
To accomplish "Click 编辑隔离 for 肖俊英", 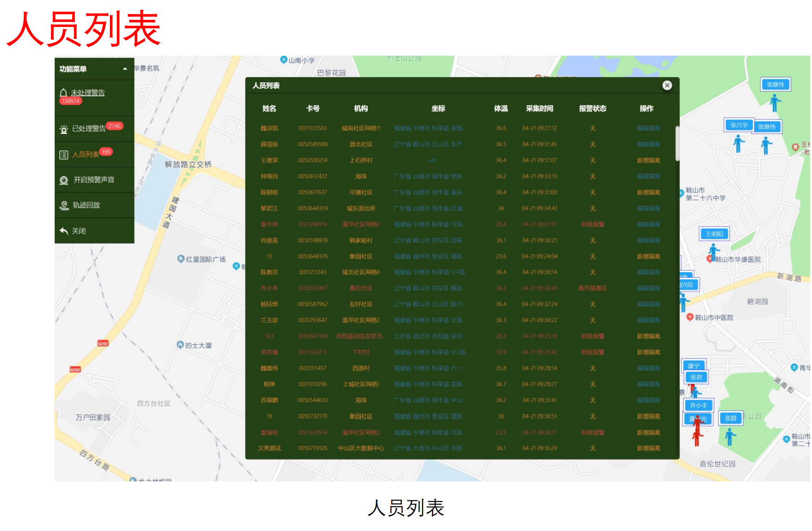I will coord(648,240).
